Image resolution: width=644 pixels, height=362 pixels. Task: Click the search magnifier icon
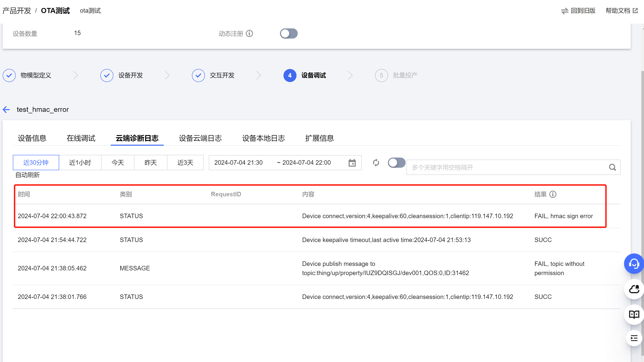612,167
